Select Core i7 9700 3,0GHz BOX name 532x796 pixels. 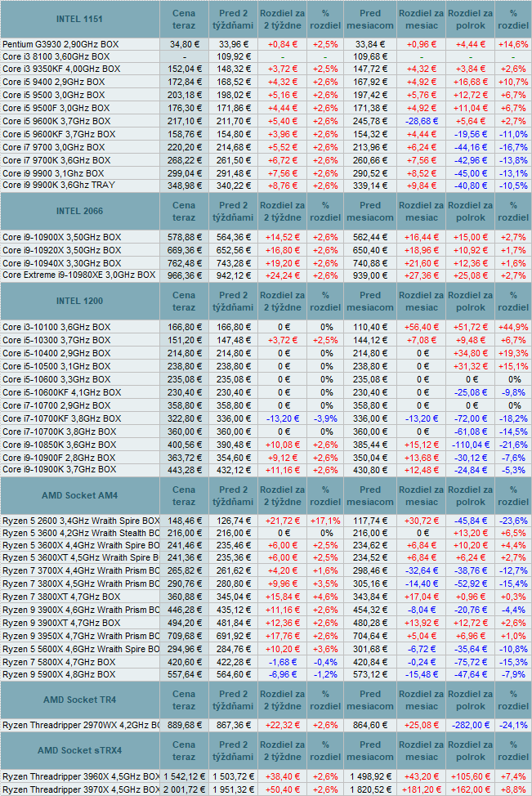pyautogui.click(x=54, y=147)
